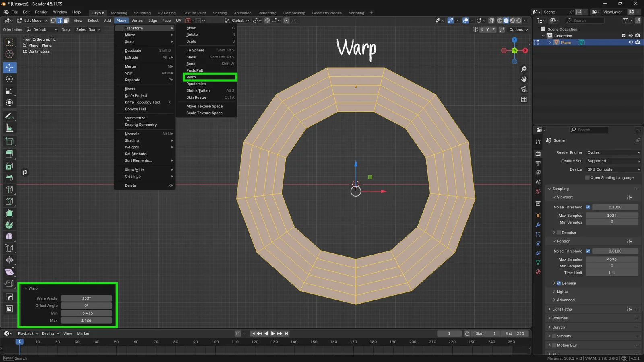Open the Render menu
The width and height of the screenshot is (644, 362).
click(41, 12)
